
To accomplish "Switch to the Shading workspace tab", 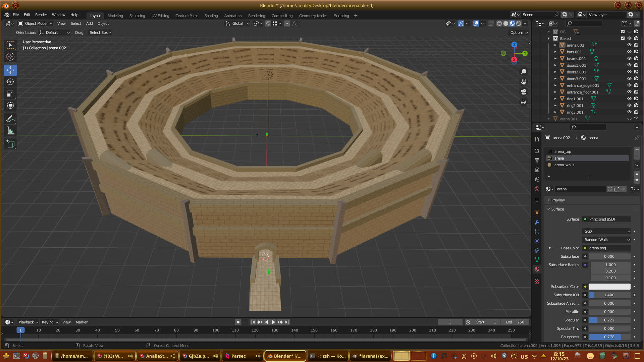I will point(211,16).
